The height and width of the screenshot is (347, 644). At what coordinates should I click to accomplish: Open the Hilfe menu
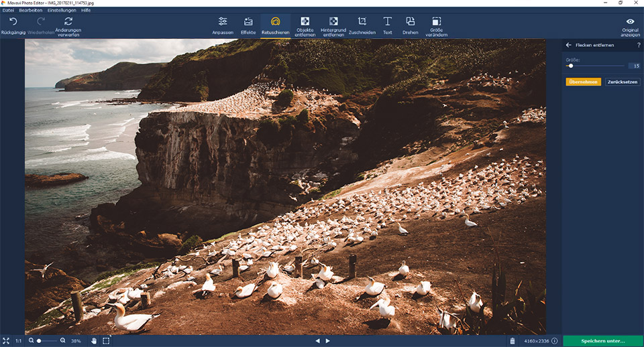(x=86, y=10)
